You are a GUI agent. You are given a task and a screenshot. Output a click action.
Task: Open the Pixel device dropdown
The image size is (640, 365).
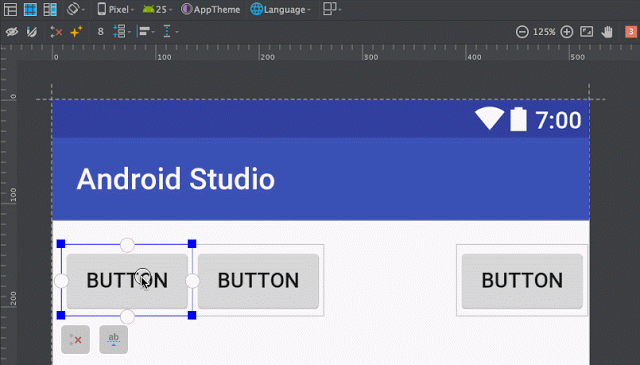tap(116, 9)
